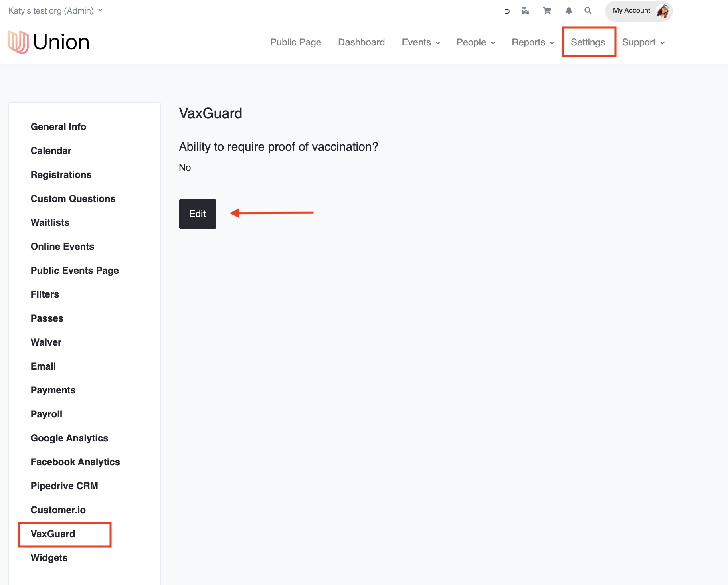Click the Union logo
The image size is (728, 585).
(x=49, y=42)
